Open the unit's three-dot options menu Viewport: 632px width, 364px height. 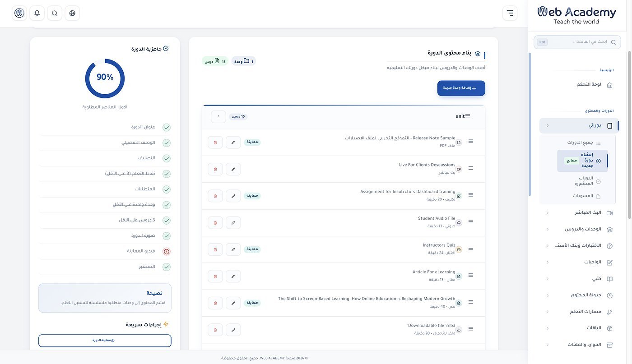click(x=218, y=117)
